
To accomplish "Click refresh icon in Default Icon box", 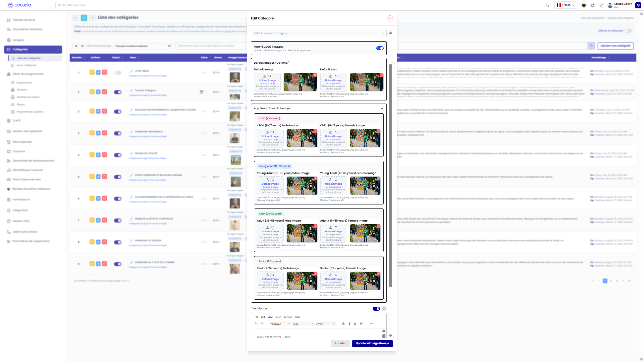I will [x=336, y=76].
